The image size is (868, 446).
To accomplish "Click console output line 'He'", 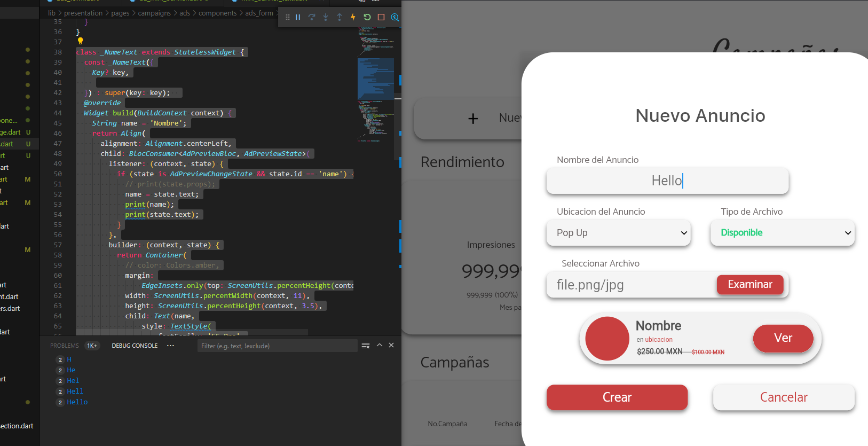I will click(x=71, y=370).
